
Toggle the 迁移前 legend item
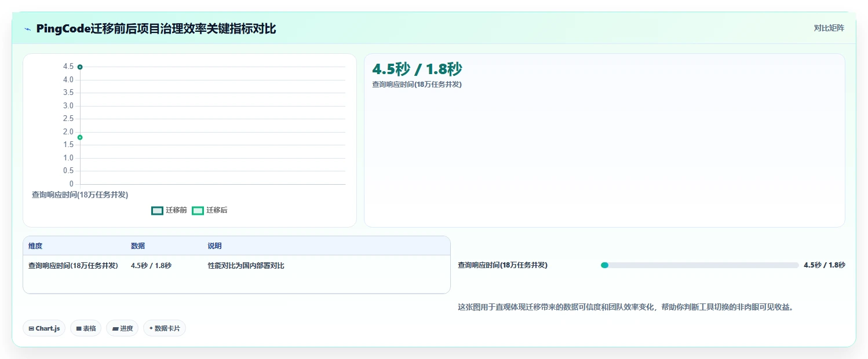[x=169, y=210]
